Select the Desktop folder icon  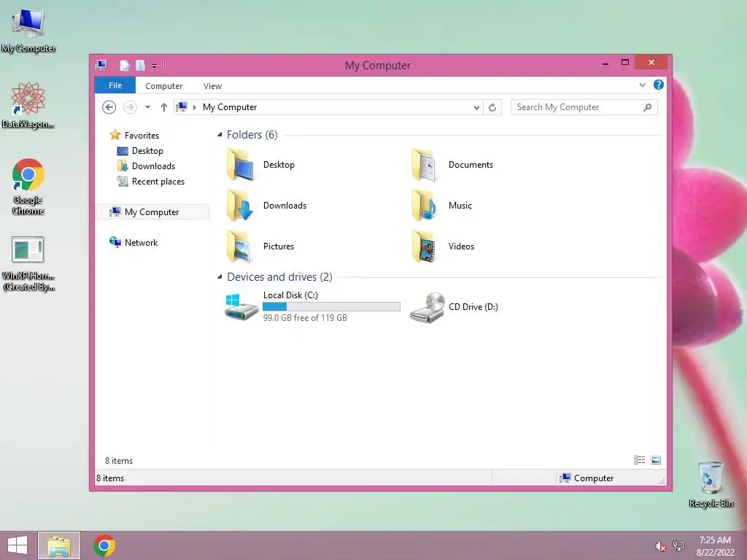tap(241, 165)
